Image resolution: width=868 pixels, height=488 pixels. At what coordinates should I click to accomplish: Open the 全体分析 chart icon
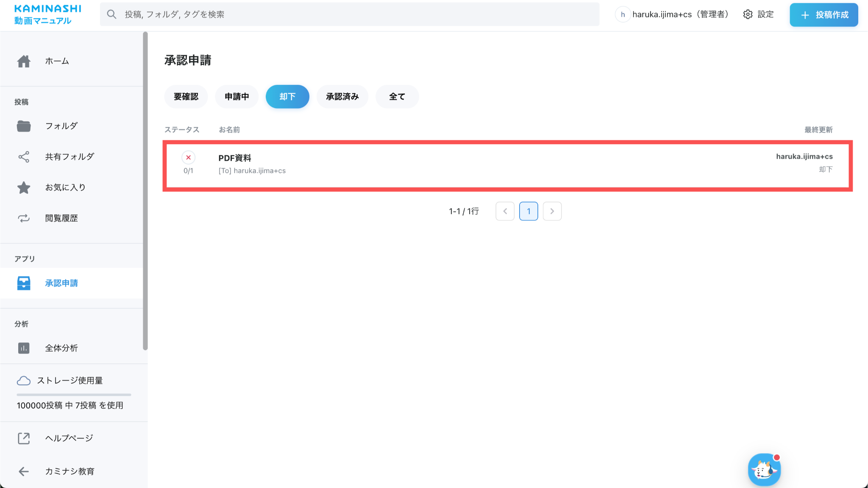click(24, 348)
